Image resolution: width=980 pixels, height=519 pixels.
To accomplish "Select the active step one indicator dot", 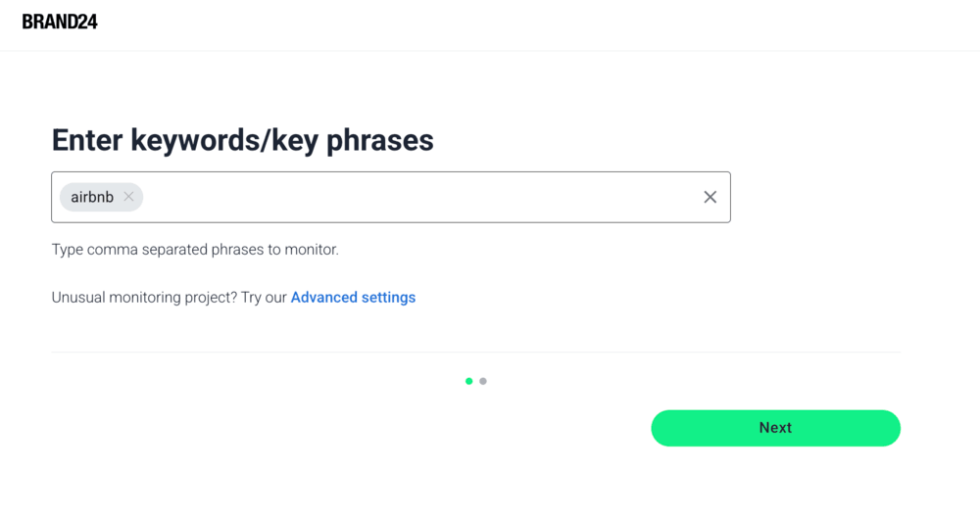I will (x=469, y=381).
